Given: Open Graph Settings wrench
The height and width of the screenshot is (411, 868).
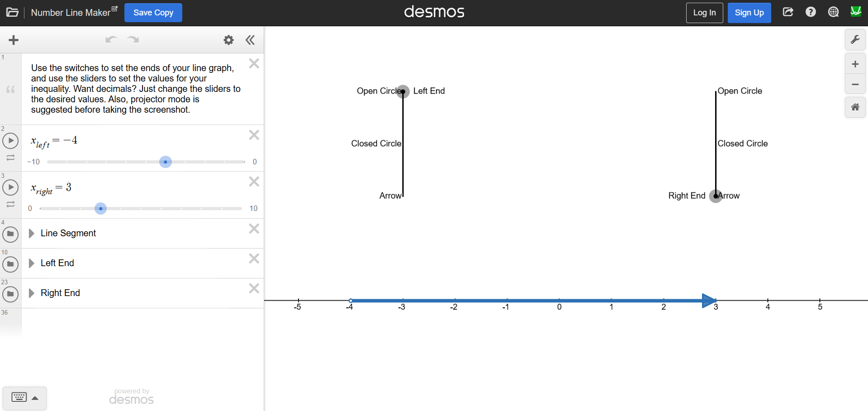Looking at the screenshot, I should click(855, 40).
